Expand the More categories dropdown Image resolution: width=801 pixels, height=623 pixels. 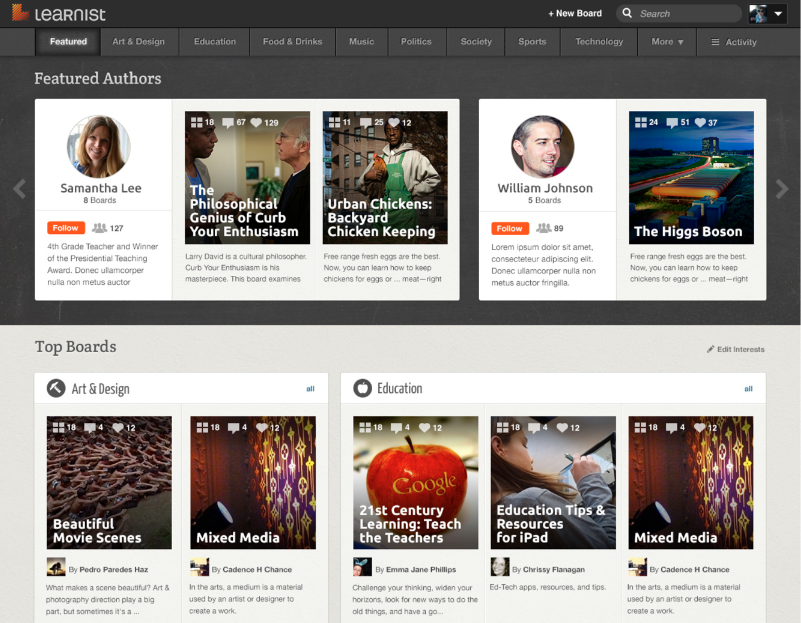coord(667,42)
